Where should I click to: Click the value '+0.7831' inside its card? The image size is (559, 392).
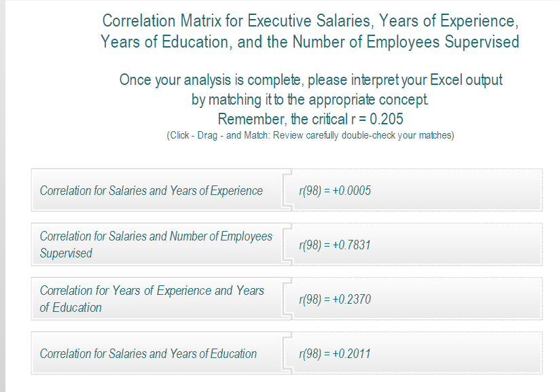coord(352,245)
